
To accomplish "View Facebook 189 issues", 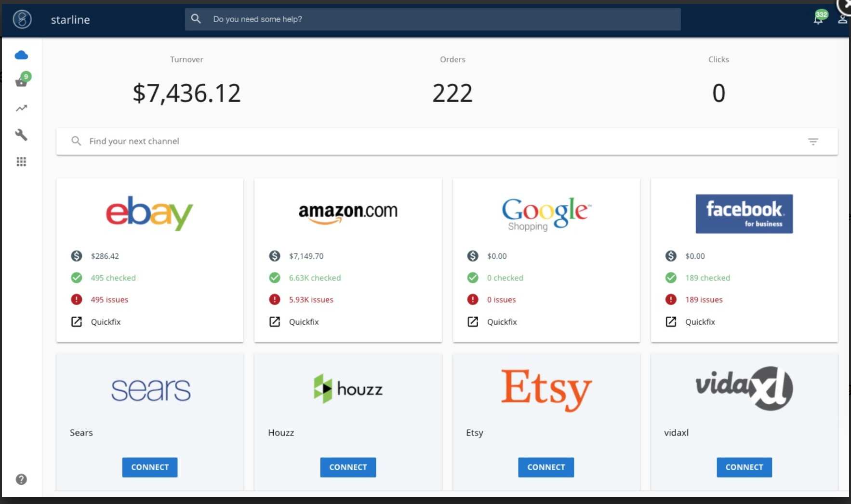I will click(704, 300).
